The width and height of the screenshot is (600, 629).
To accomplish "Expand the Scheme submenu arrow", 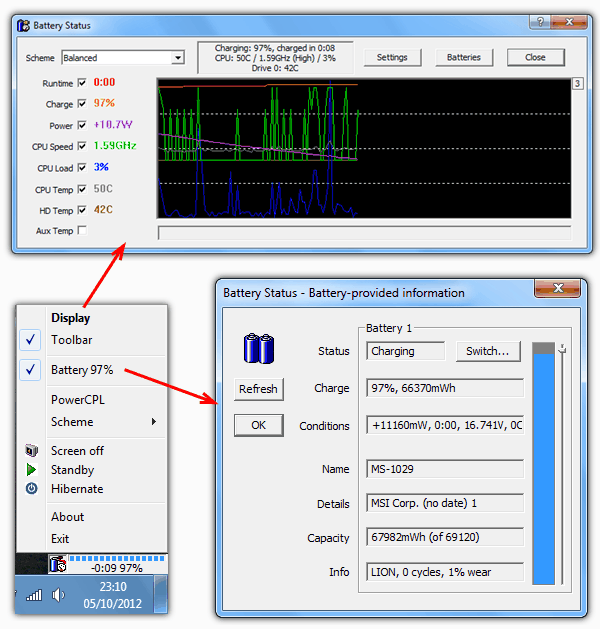I will [154, 422].
